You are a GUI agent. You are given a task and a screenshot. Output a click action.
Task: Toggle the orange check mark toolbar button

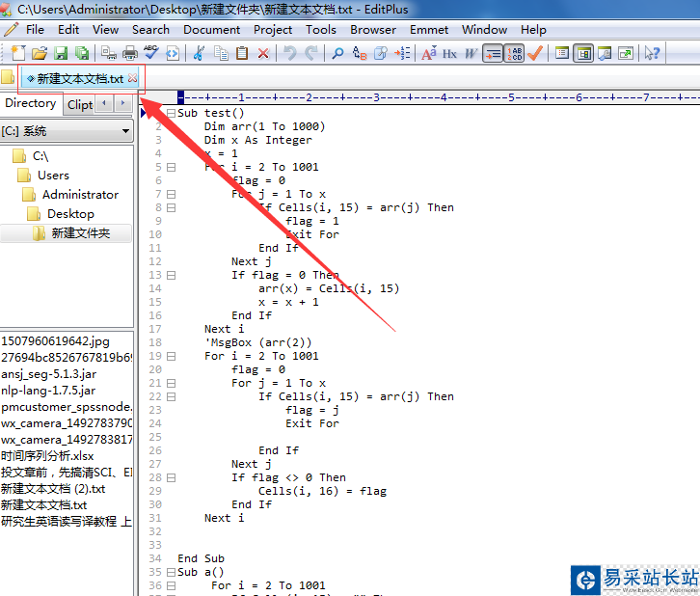pos(535,53)
